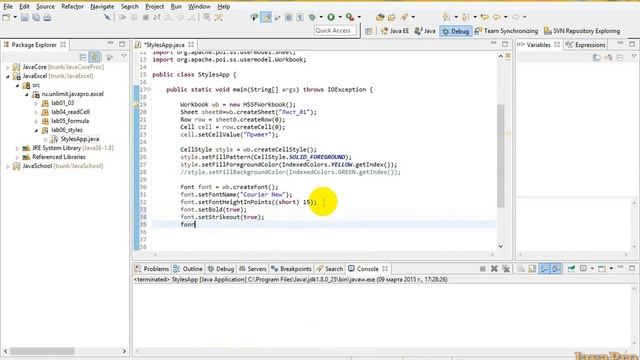Click the Previous Annotation icon

coord(465,17)
